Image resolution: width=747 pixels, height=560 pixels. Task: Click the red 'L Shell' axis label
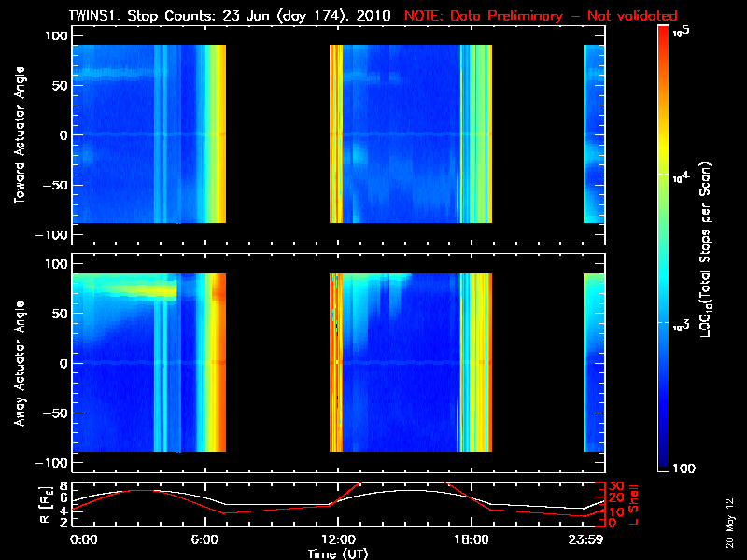(633, 505)
